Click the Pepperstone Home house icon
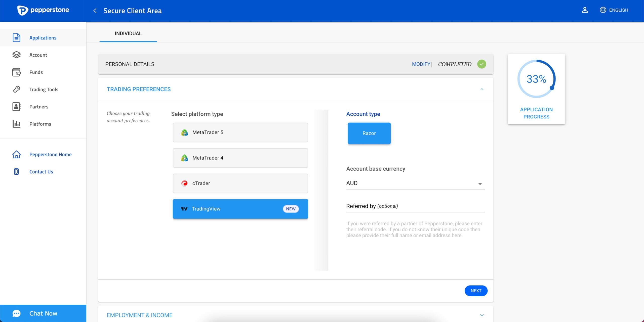This screenshot has height=322, width=644. [x=16, y=154]
